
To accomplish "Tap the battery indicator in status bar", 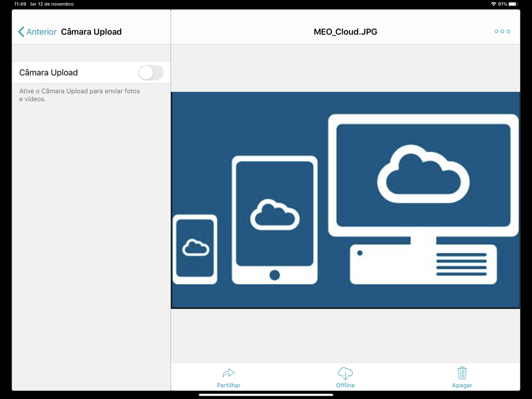I will 513,4.
